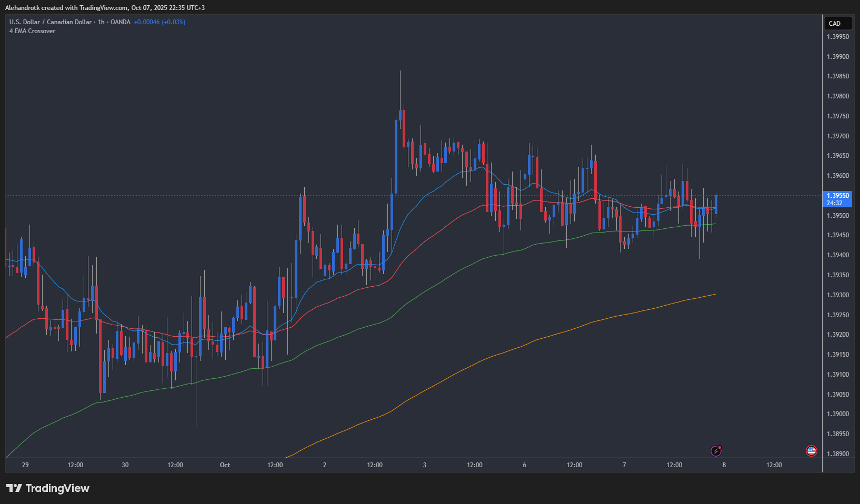This screenshot has height=504, width=860.
Task: Click the 30 date label on time axis
Action: click(125, 465)
